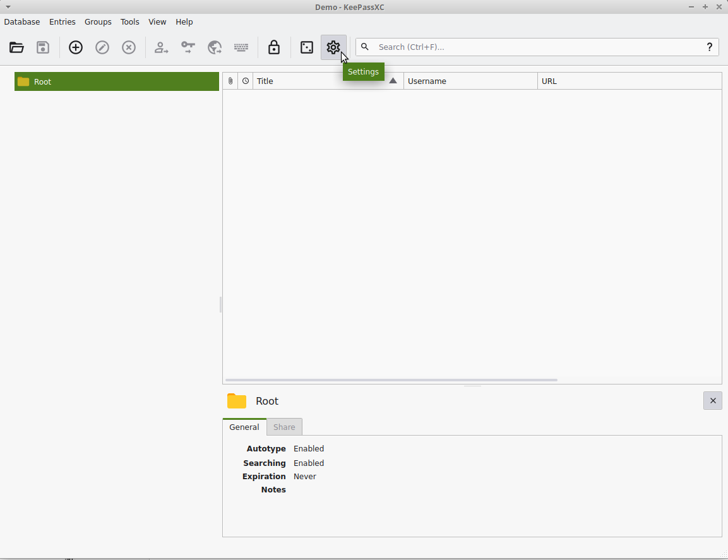The height and width of the screenshot is (560, 728).
Task: Click the Open Database folder icon
Action: [17, 47]
